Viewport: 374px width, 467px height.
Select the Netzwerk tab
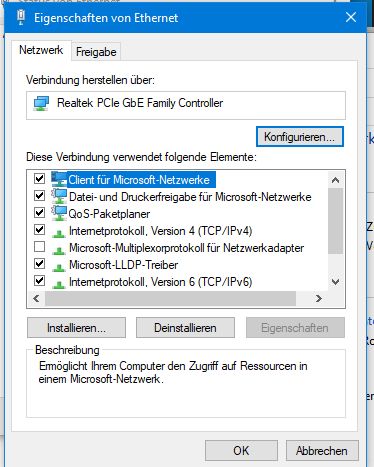41,50
